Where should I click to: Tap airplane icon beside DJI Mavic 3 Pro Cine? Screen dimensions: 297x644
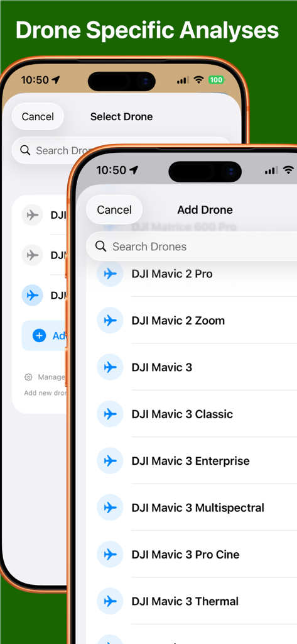tap(110, 555)
